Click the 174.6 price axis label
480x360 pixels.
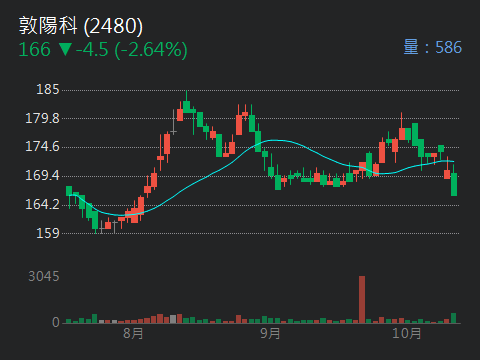[42, 147]
